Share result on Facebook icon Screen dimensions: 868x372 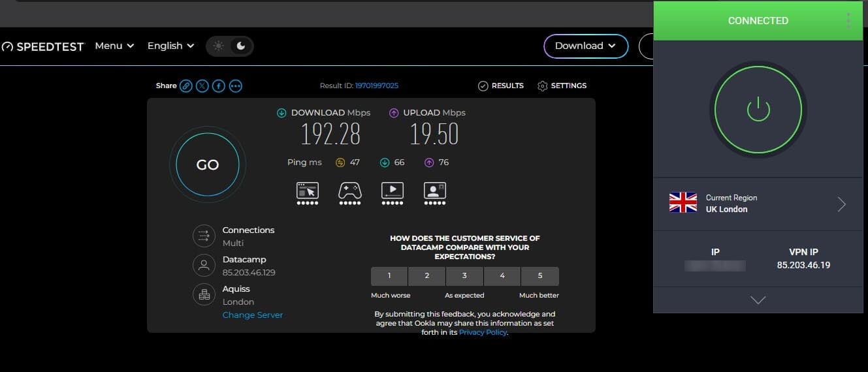click(x=219, y=85)
